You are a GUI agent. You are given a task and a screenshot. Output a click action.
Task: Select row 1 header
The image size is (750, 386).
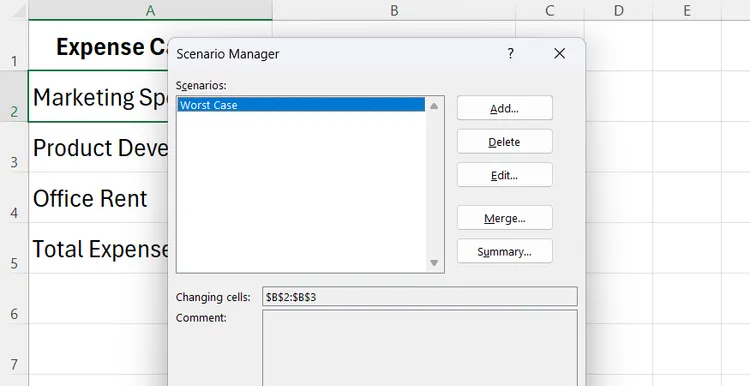tap(14, 46)
